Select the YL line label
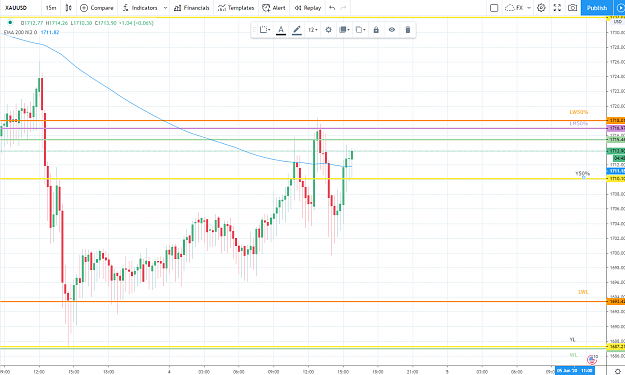625x375 pixels. [x=572, y=340]
